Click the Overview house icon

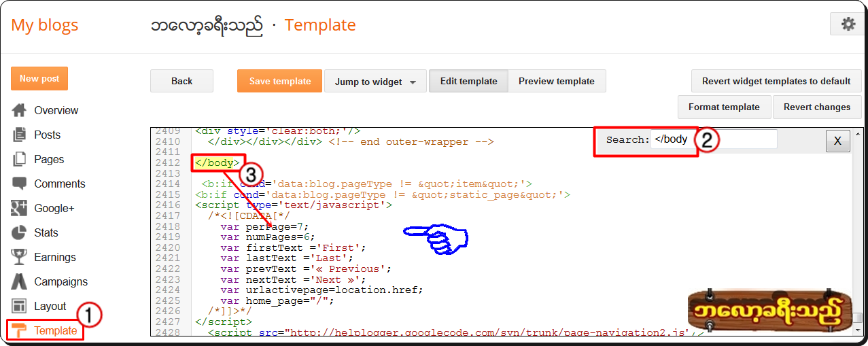[19, 110]
